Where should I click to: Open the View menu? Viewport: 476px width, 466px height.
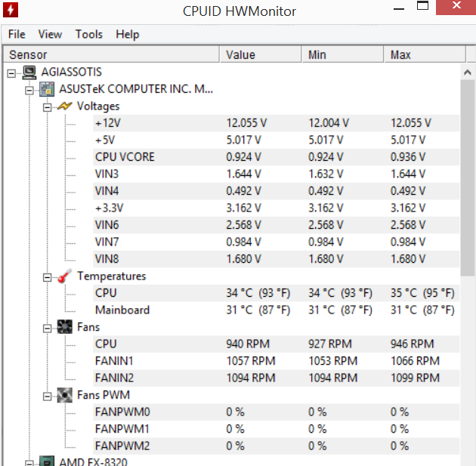point(50,34)
